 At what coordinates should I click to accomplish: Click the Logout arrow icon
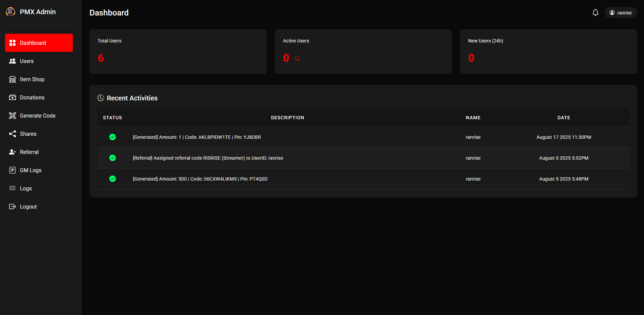12,207
